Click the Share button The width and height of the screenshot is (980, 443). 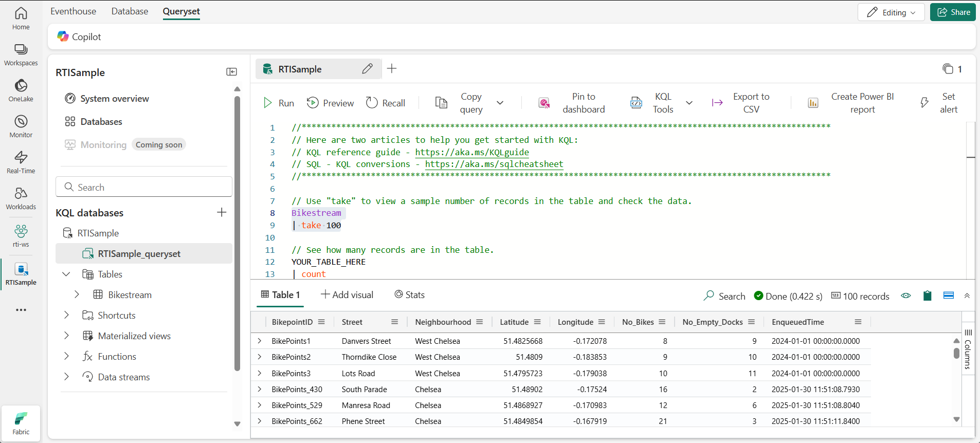coord(953,12)
